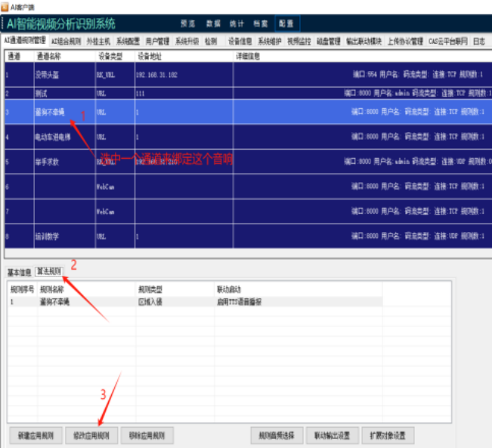Click detail info of channel 5 with 连接:UDP
The width and height of the screenshot is (492, 448).
(418, 161)
